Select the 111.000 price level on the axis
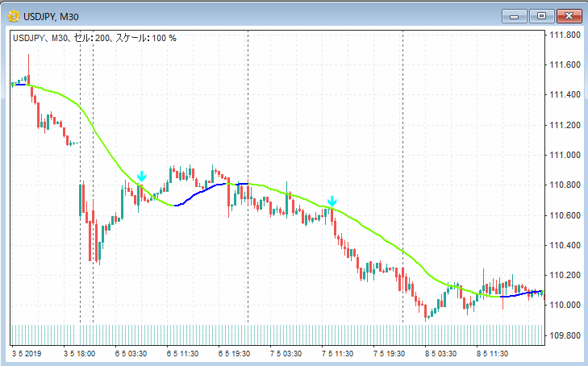This screenshot has height=366, width=588. click(x=565, y=156)
